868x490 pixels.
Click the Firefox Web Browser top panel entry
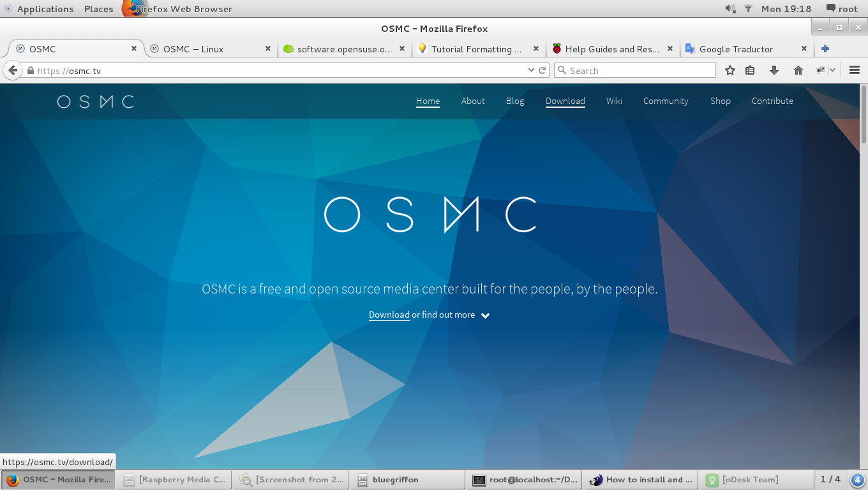(176, 9)
